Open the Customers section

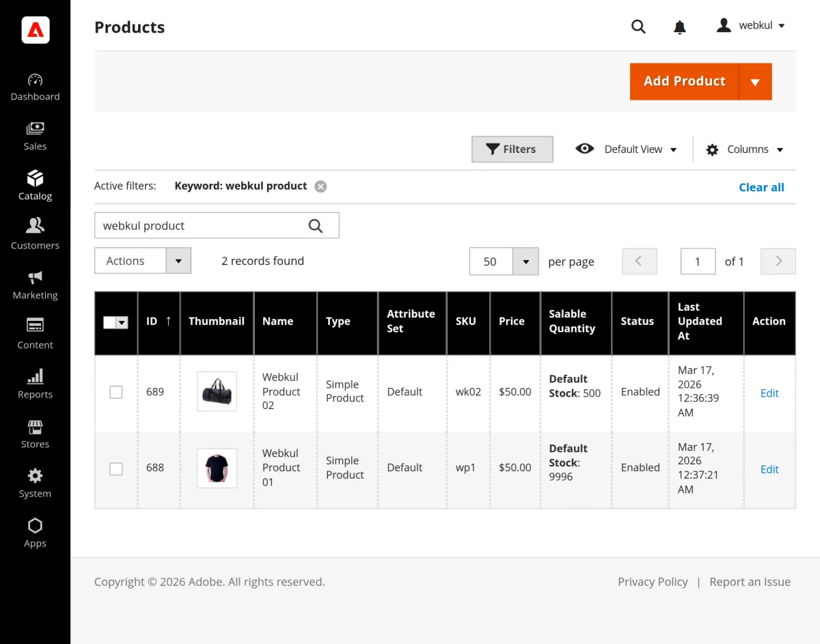click(x=35, y=234)
